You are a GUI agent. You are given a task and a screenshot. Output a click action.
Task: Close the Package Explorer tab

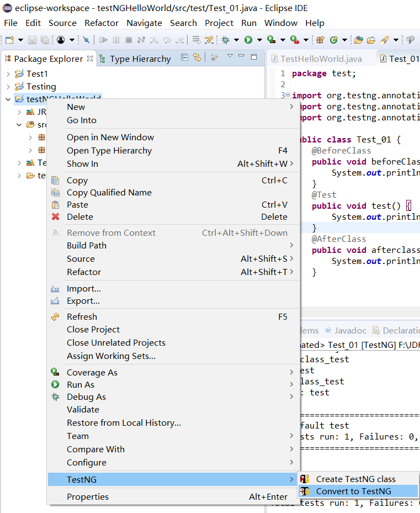[x=90, y=59]
